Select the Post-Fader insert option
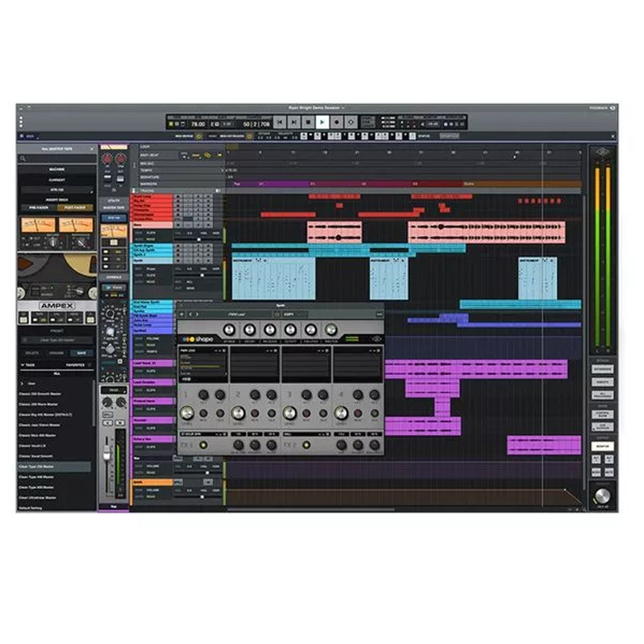 pos(75,208)
